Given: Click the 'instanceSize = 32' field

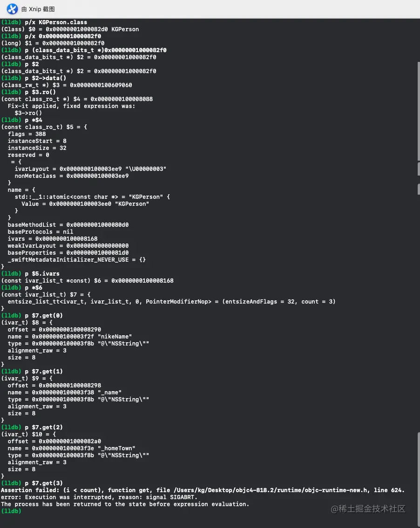Looking at the screenshot, I should click(x=37, y=148).
